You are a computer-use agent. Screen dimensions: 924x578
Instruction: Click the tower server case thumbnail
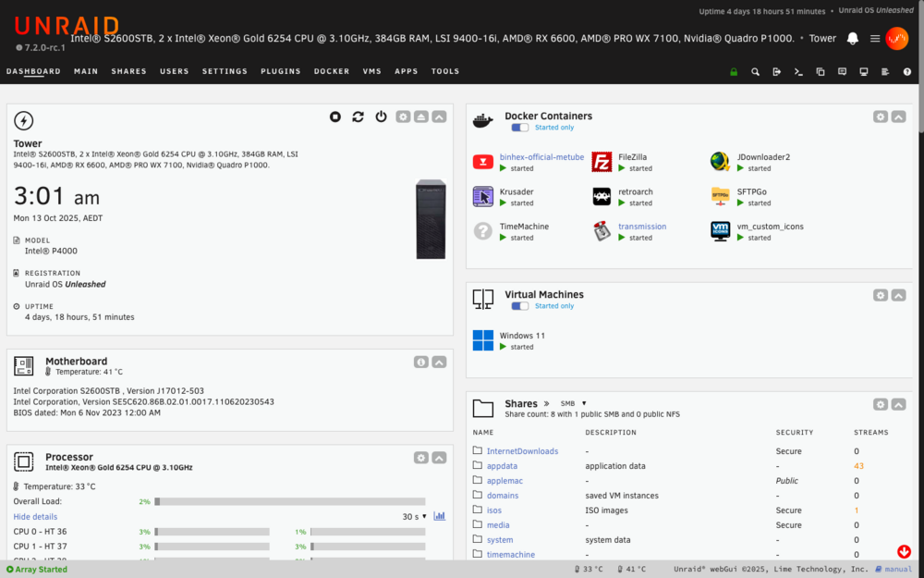click(431, 219)
